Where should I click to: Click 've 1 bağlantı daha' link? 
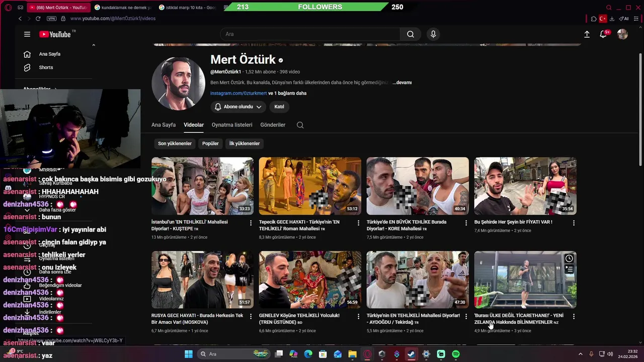287,93
